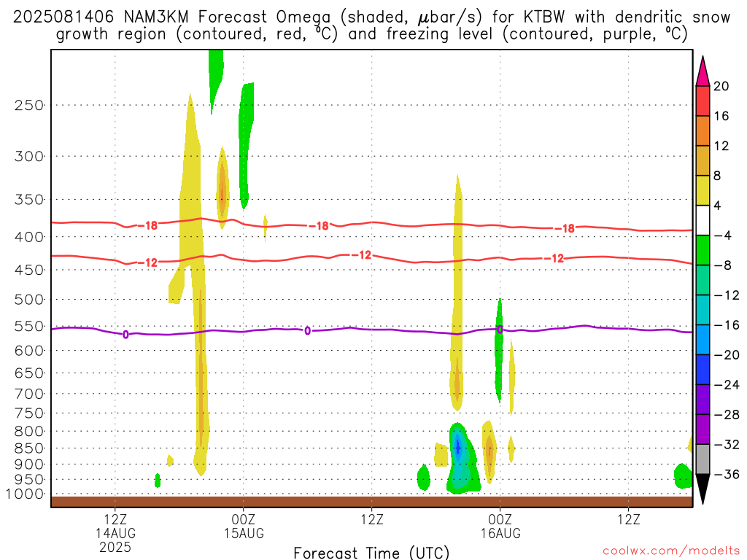The height and width of the screenshot is (560, 747).
Task: Select the colorbar label -24
Action: coord(727,385)
